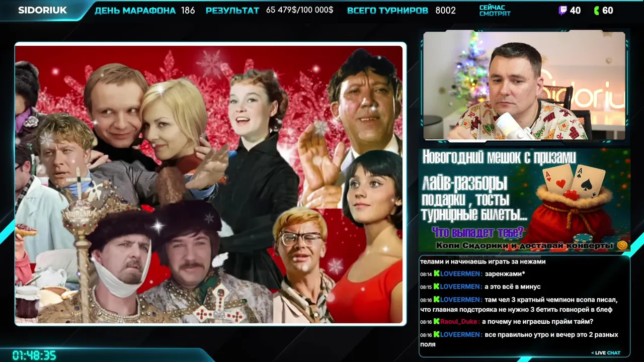The width and height of the screenshot is (644, 362).
Task: Click the marathon day value 186
Action: point(188,11)
